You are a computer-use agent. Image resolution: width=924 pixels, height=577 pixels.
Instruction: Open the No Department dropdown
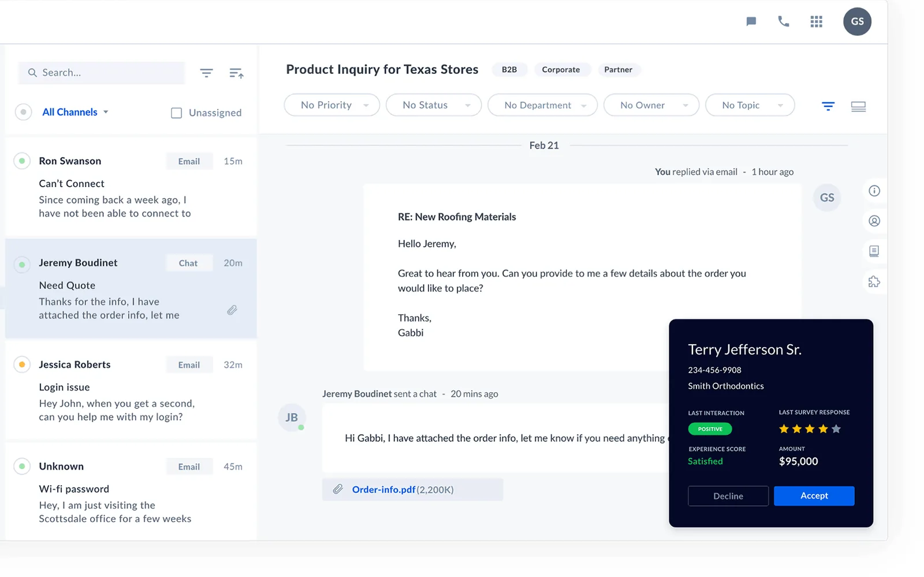542,105
